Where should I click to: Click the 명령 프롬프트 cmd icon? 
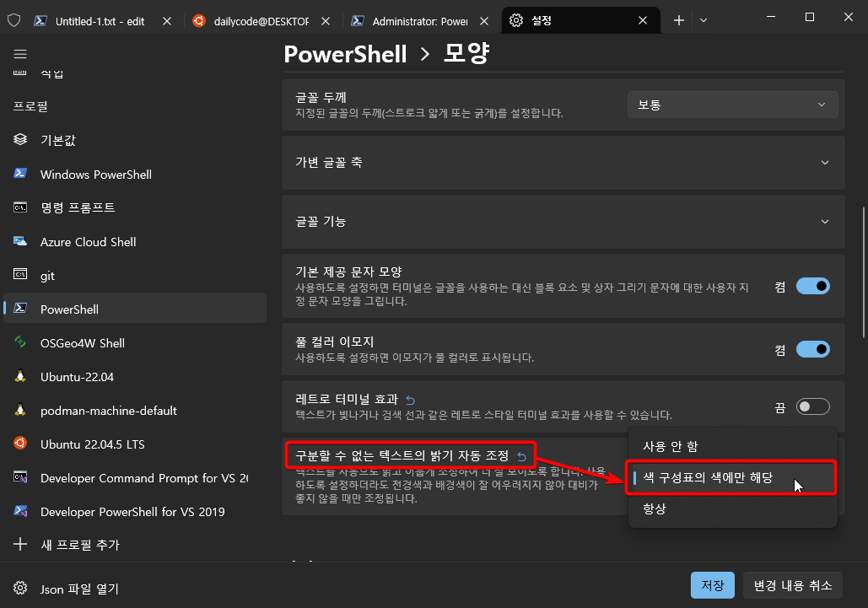point(20,207)
